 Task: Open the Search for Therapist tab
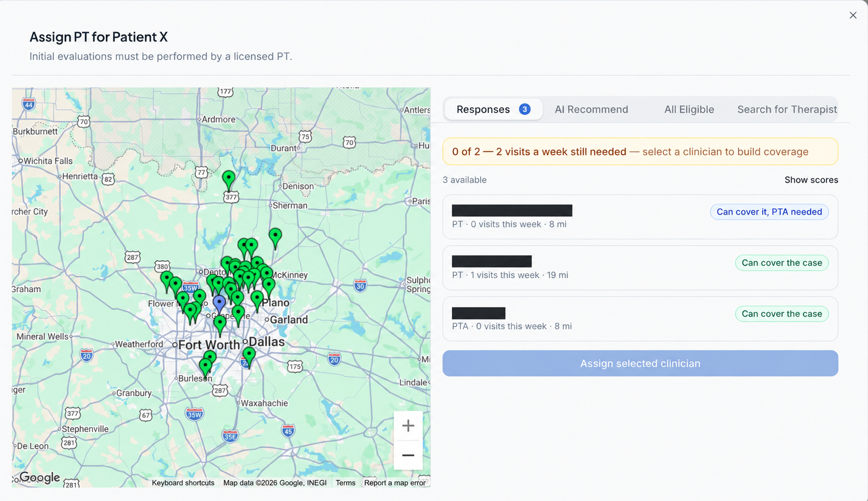click(x=786, y=109)
